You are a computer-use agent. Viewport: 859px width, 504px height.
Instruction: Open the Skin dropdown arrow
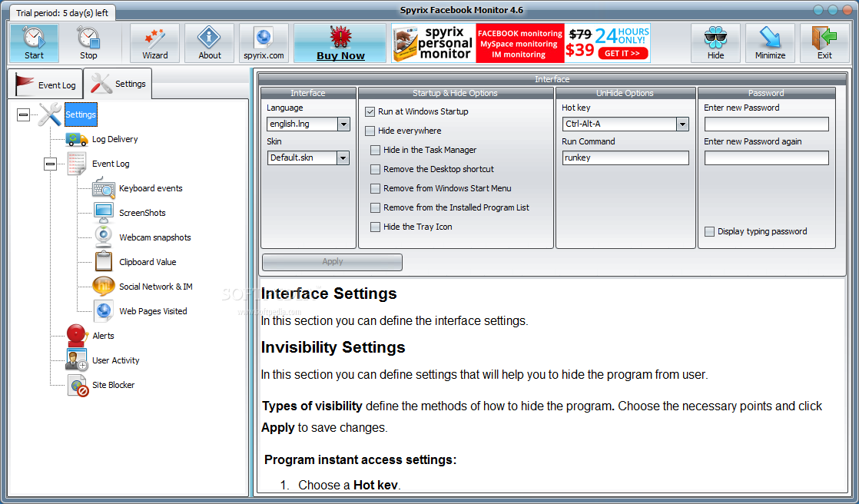[343, 158]
